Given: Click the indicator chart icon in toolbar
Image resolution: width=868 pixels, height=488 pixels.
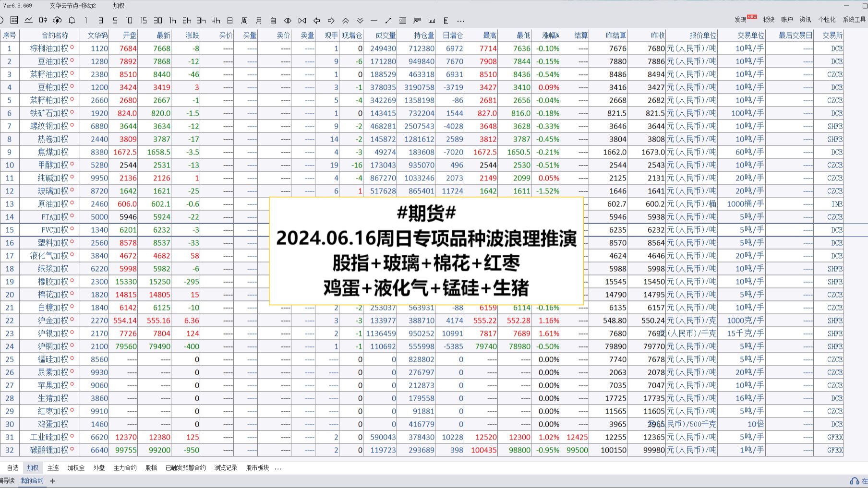Looking at the screenshot, I should 417,20.
